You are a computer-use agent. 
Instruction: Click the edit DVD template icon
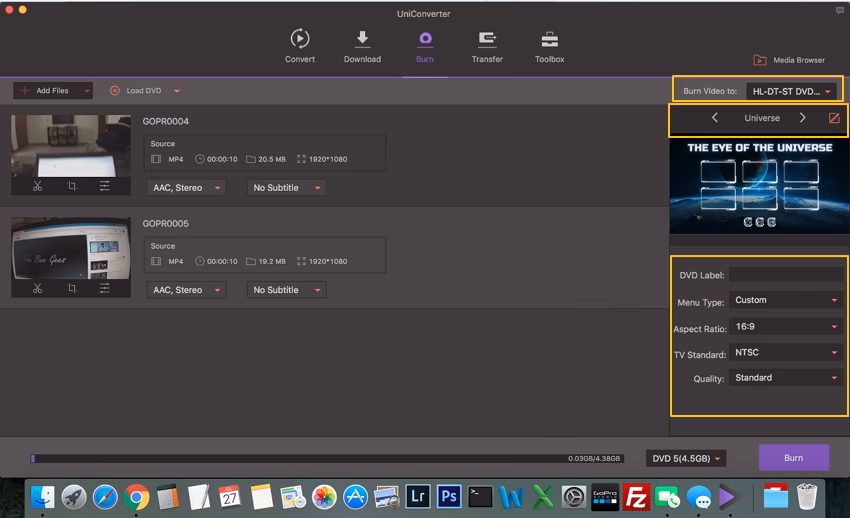(834, 118)
